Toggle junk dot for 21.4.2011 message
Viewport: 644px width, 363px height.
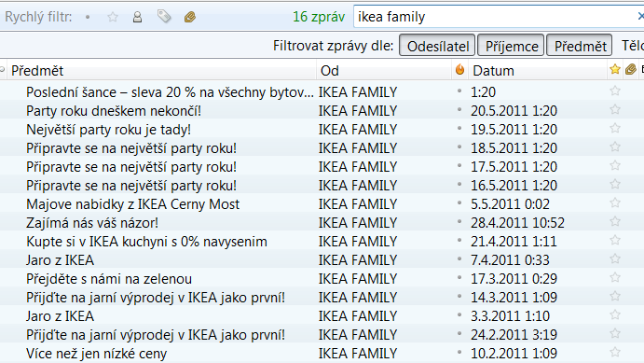click(x=459, y=240)
